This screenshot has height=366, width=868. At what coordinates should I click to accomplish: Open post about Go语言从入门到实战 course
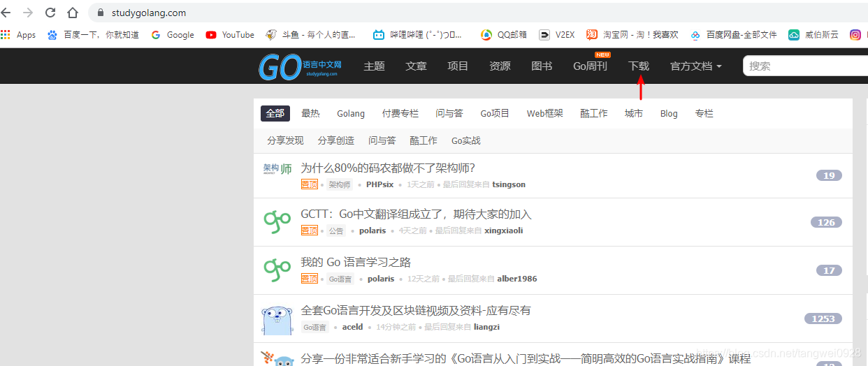pyautogui.click(x=526, y=358)
